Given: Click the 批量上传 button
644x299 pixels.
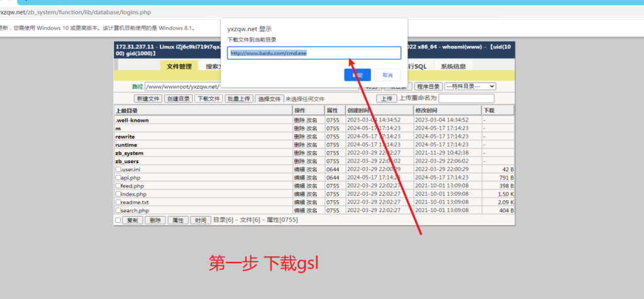Looking at the screenshot, I should [239, 99].
